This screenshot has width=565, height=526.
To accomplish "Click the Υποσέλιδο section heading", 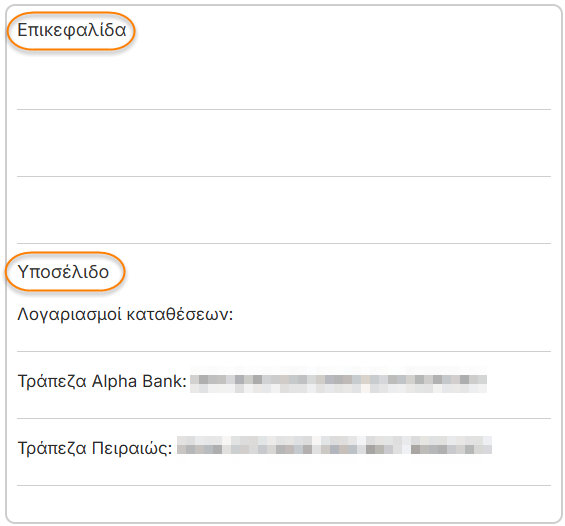I will pyautogui.click(x=63, y=272).
